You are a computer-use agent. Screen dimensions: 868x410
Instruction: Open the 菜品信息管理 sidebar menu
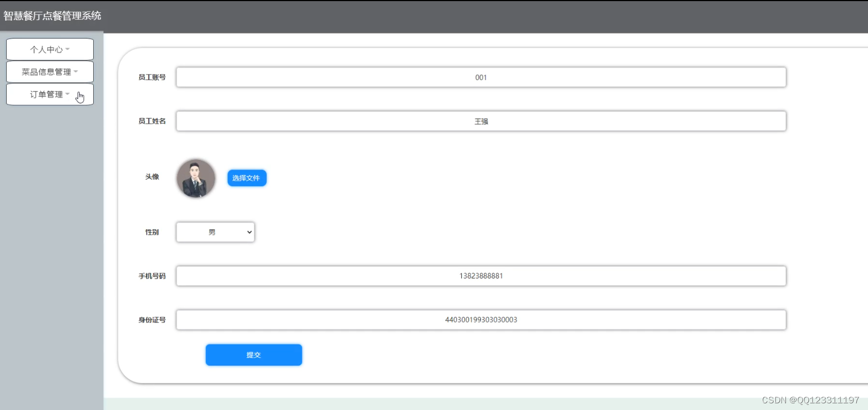point(50,72)
